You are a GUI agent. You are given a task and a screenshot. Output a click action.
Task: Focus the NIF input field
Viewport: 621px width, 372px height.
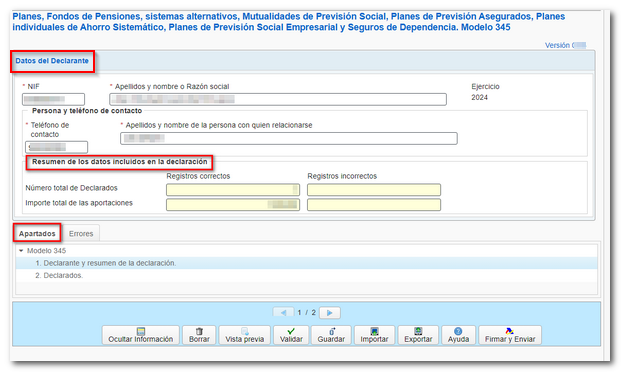tap(53, 99)
